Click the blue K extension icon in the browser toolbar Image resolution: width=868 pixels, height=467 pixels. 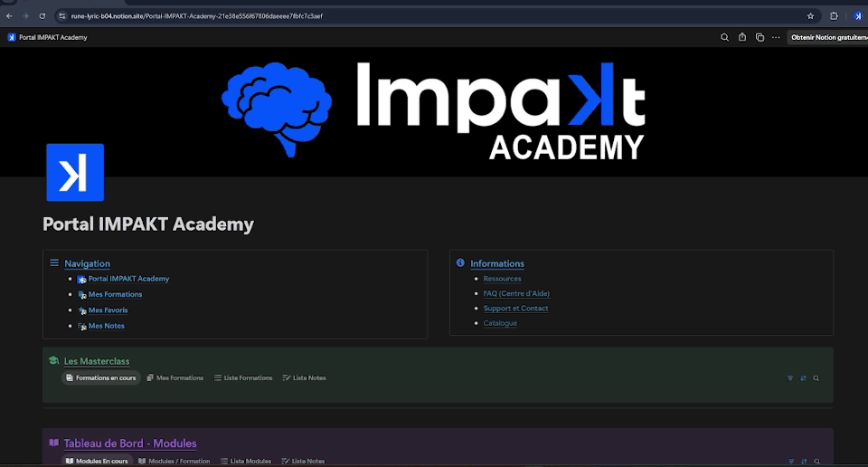point(857,16)
